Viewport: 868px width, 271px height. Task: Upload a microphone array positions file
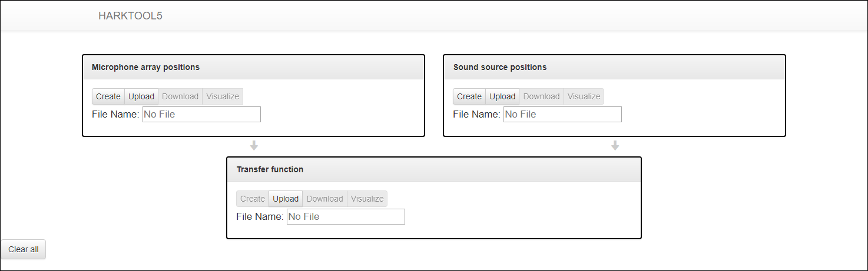point(141,96)
